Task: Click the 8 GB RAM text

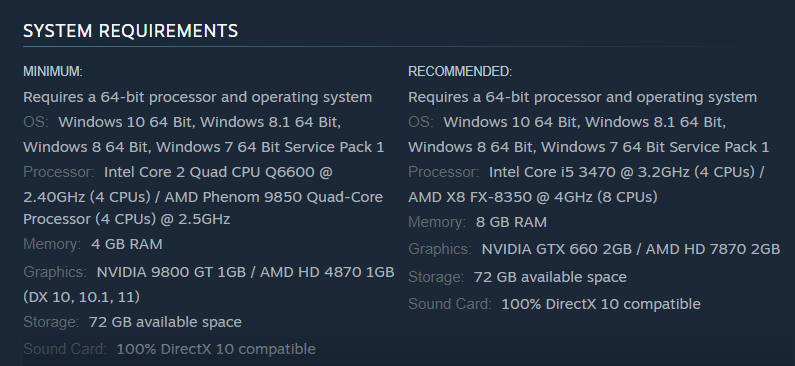Action: point(511,222)
